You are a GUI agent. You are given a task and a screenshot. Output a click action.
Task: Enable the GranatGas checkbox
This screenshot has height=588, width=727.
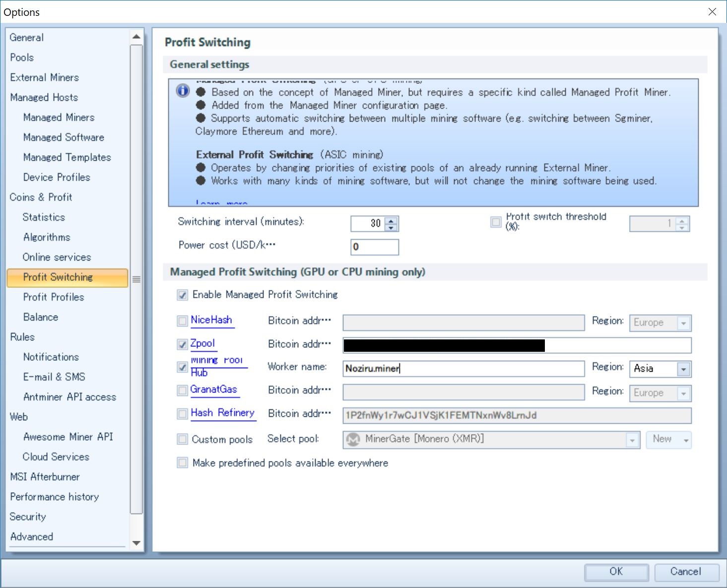pyautogui.click(x=183, y=391)
